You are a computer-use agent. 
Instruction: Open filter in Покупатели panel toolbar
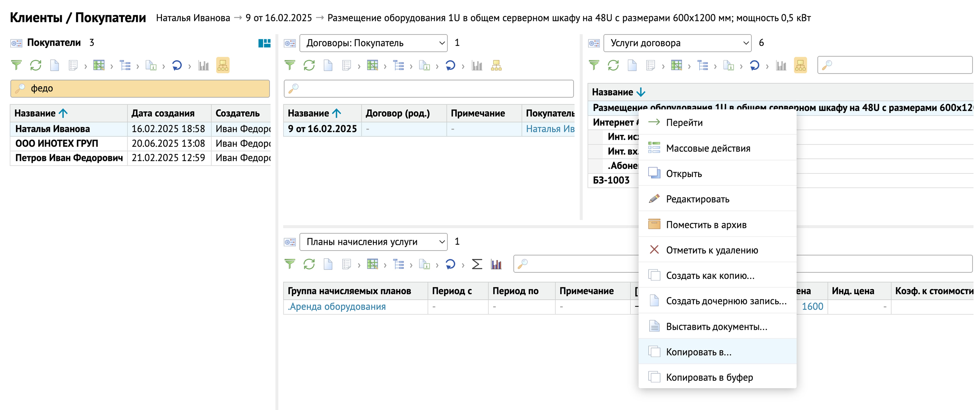click(x=16, y=65)
